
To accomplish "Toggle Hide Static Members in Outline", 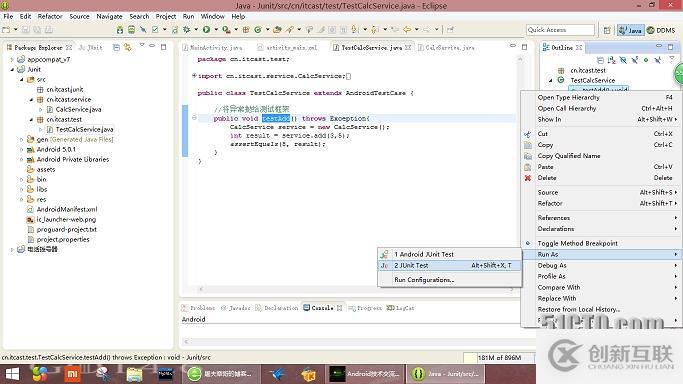I will [635, 60].
